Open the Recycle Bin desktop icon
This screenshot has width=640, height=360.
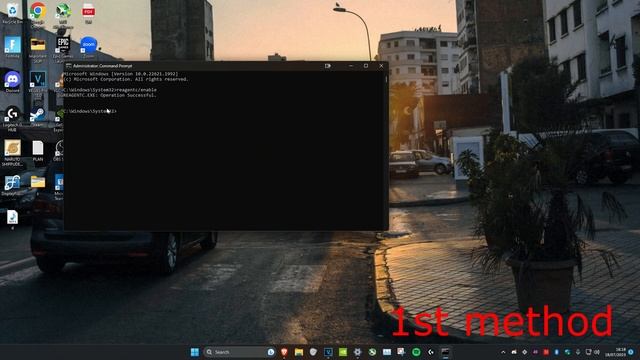pos(13,12)
